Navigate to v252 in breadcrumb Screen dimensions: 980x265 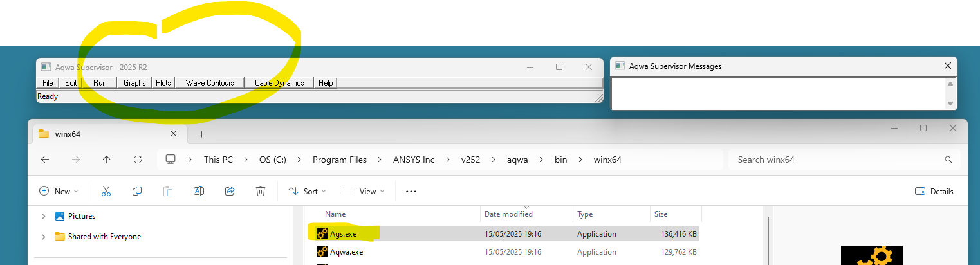pyautogui.click(x=470, y=160)
